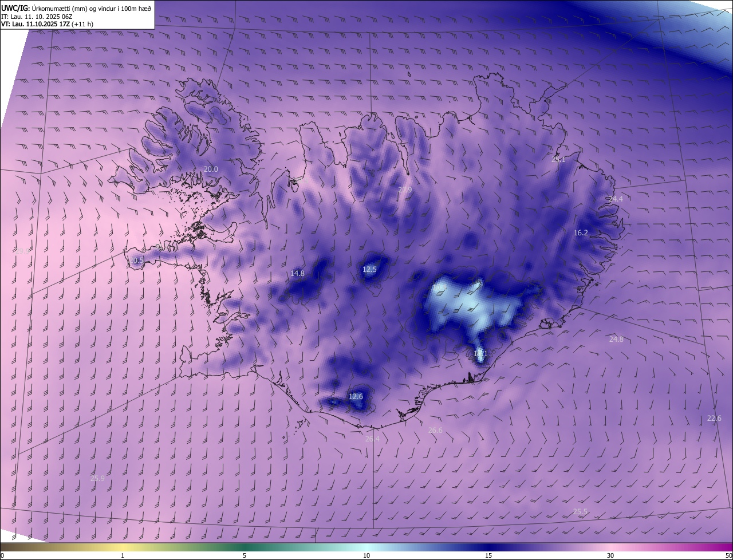Click the 25.1 value on northeast coast
Image resolution: width=733 pixels, height=560 pixels.
pyautogui.click(x=558, y=159)
